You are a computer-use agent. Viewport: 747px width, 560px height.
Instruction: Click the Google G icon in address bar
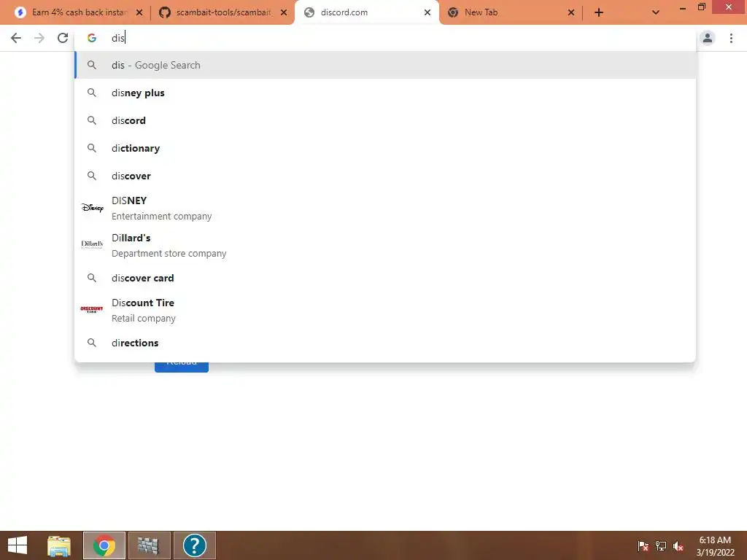point(92,38)
